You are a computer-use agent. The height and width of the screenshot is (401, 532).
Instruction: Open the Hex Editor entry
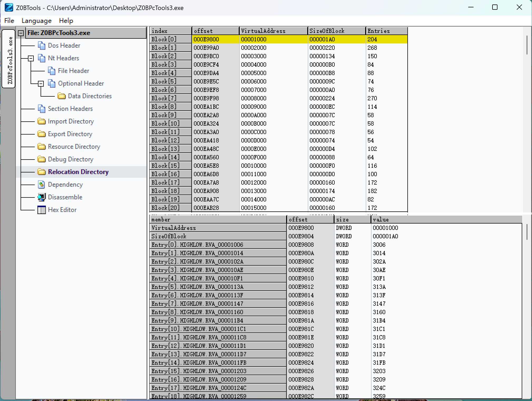click(x=62, y=210)
